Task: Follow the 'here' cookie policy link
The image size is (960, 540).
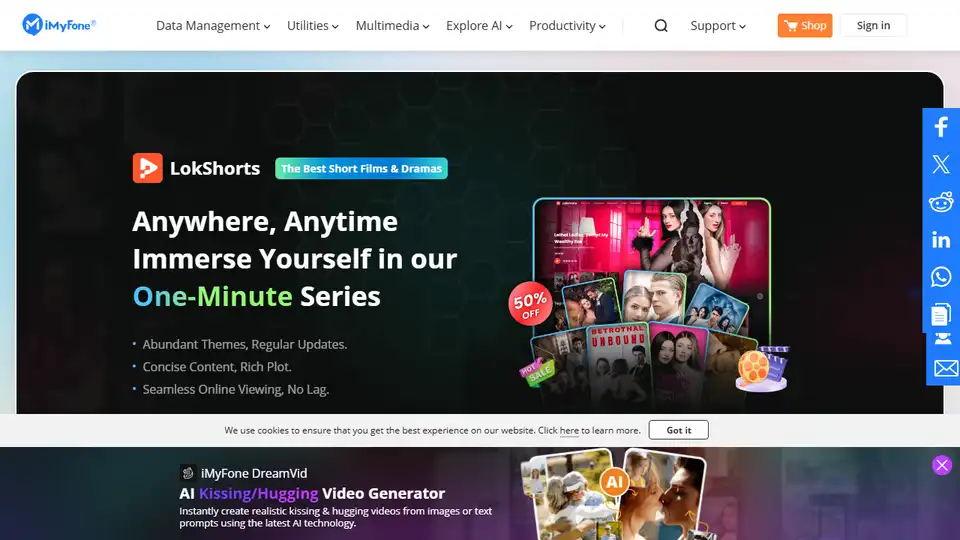Action: [x=569, y=430]
